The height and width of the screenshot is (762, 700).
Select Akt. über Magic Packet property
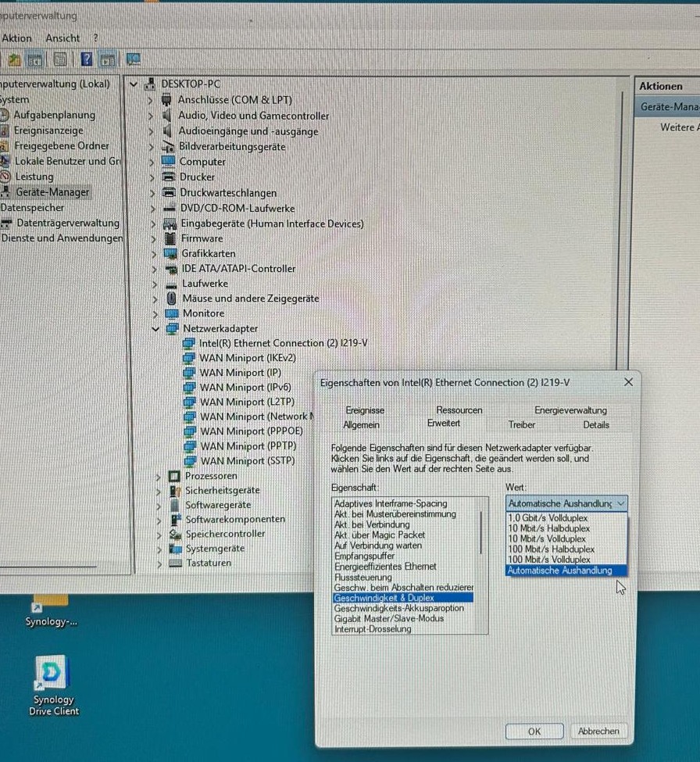(x=403, y=535)
